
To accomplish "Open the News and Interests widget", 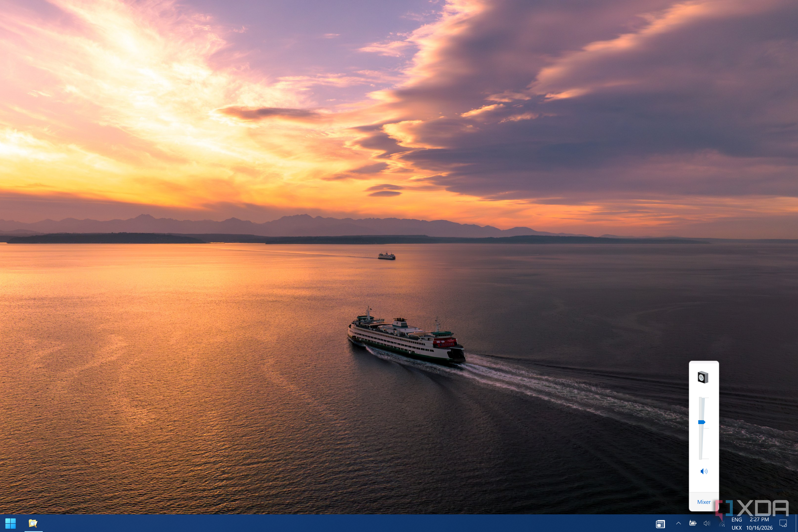I will coord(660,524).
